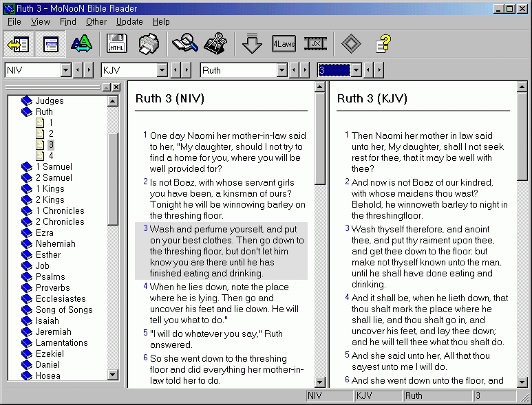532x405 pixels.
Task: Click the diamond shape toolbar icon
Action: click(351, 44)
